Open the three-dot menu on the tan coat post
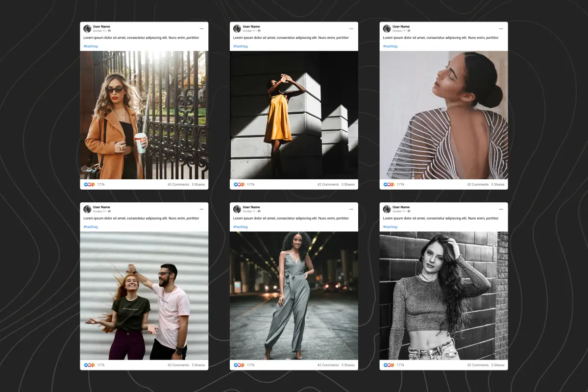Image resolution: width=588 pixels, height=392 pixels. (201, 28)
